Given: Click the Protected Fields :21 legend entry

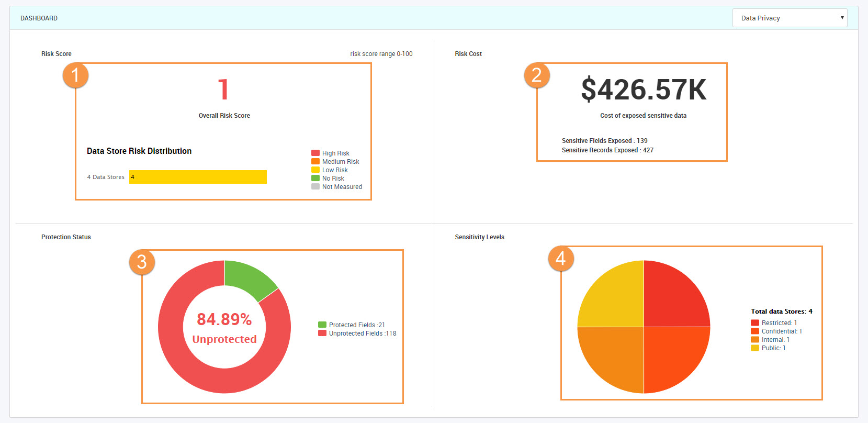Looking at the screenshot, I should tap(352, 325).
